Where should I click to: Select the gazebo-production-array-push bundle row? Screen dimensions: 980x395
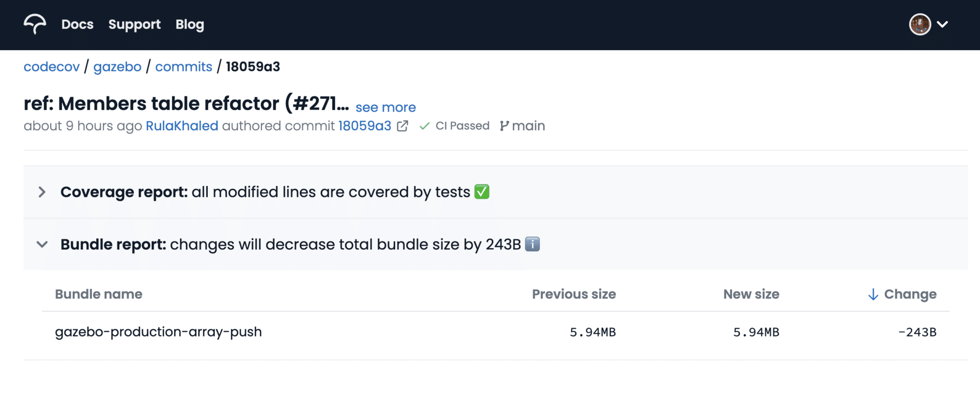pyautogui.click(x=158, y=331)
